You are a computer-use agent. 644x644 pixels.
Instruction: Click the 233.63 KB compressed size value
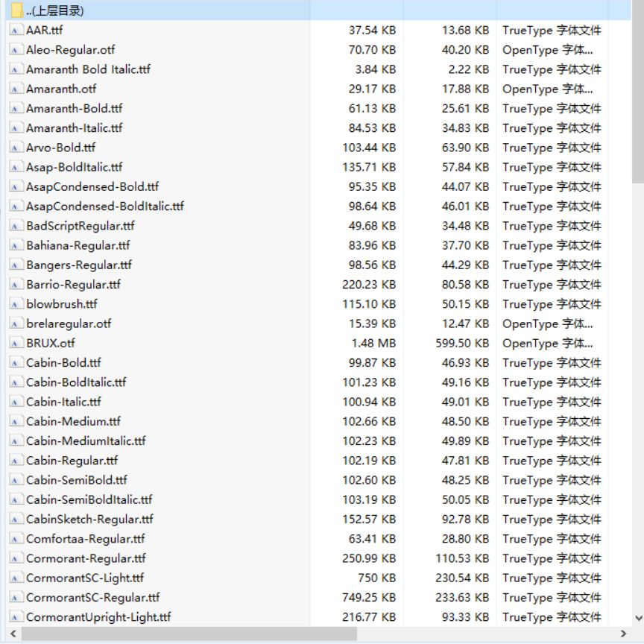462,598
